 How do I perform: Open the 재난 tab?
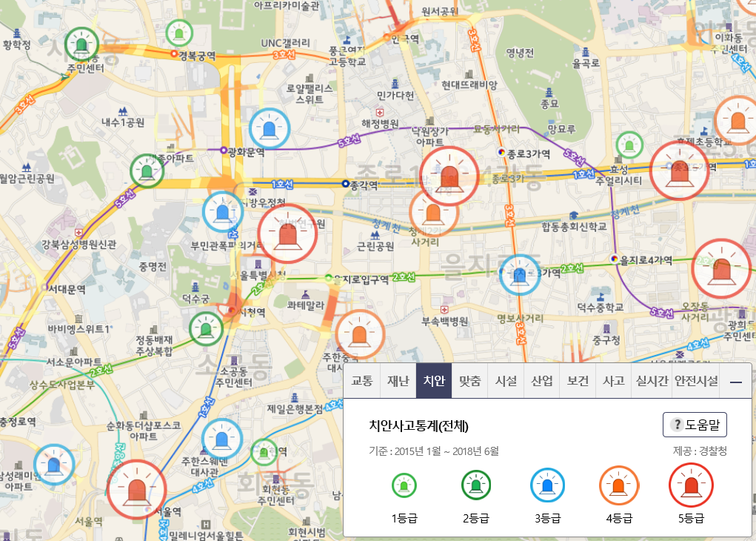(x=398, y=382)
